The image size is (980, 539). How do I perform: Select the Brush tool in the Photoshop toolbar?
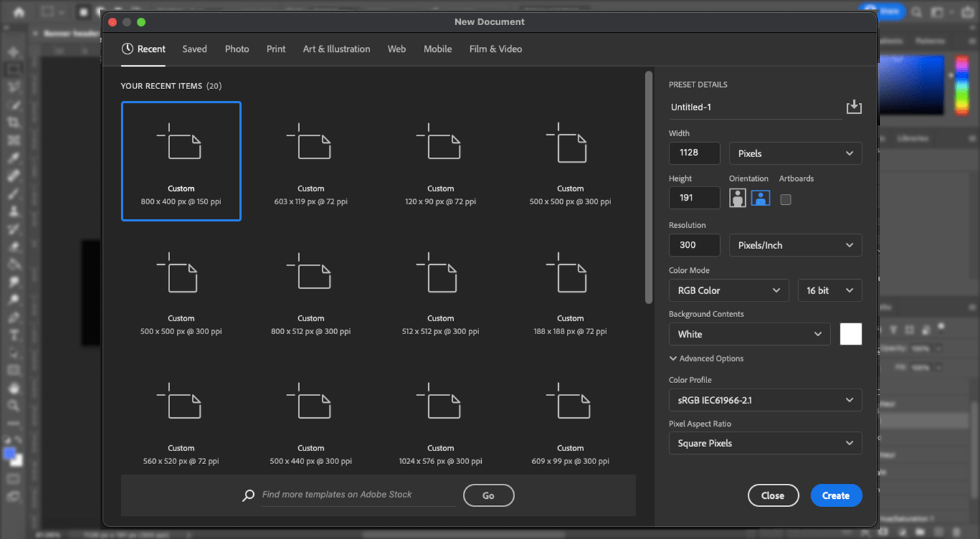coord(14,193)
